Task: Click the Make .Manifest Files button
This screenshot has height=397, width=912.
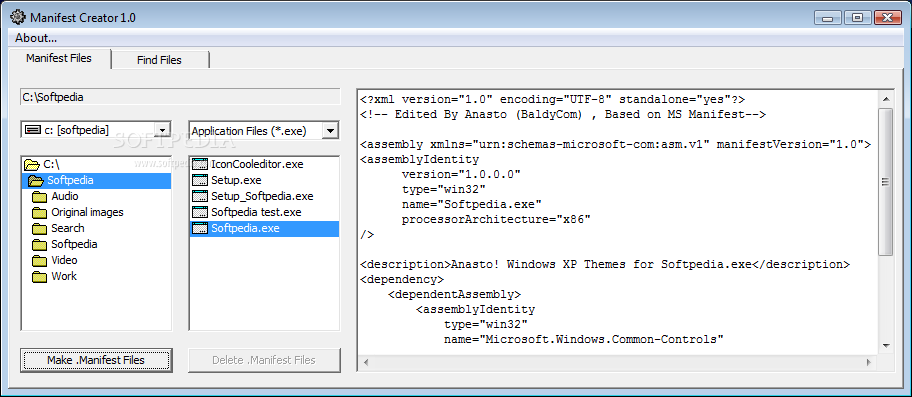Action: (96, 360)
